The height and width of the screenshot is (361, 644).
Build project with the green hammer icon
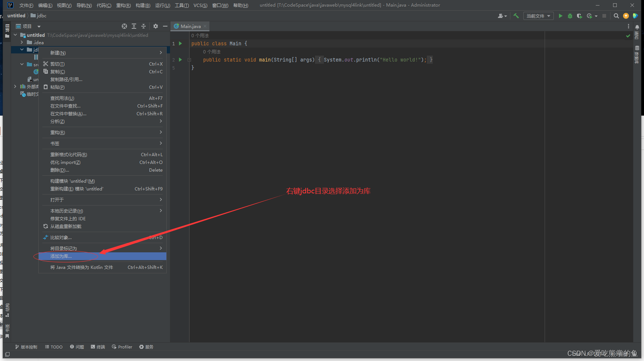pos(516,16)
